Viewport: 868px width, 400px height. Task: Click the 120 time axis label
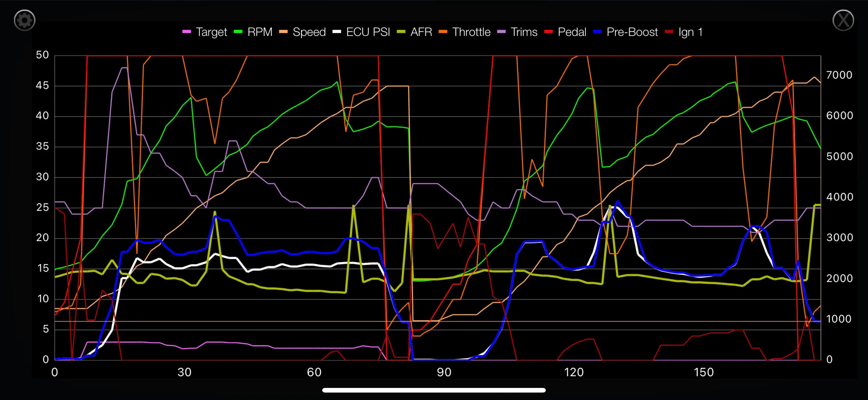tap(574, 372)
